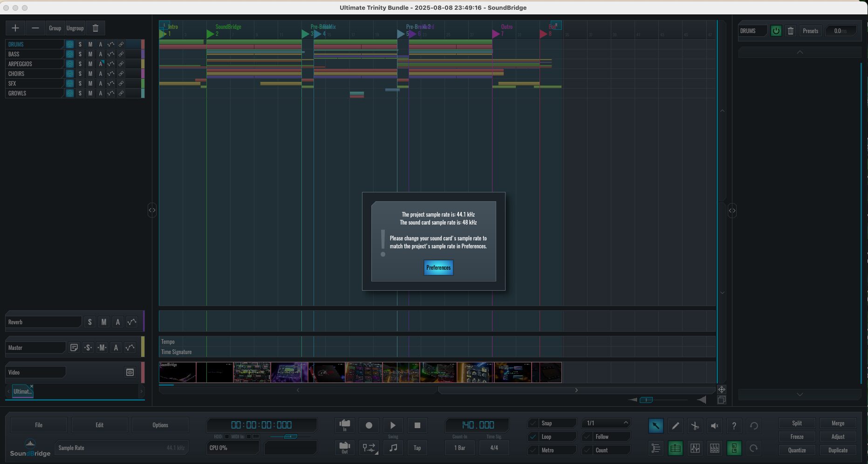Open the Video track window icon

pyautogui.click(x=130, y=372)
